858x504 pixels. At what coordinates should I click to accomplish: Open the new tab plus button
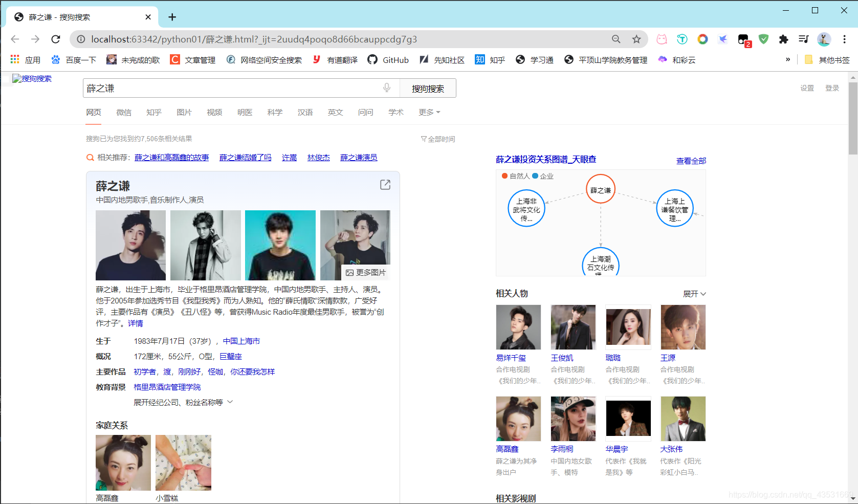click(x=172, y=17)
